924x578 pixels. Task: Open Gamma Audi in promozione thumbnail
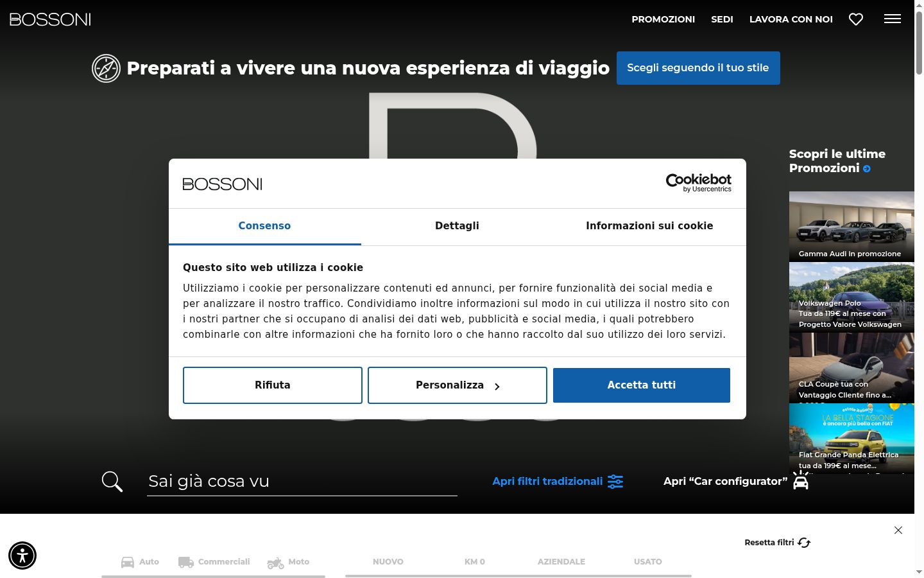tap(851, 227)
